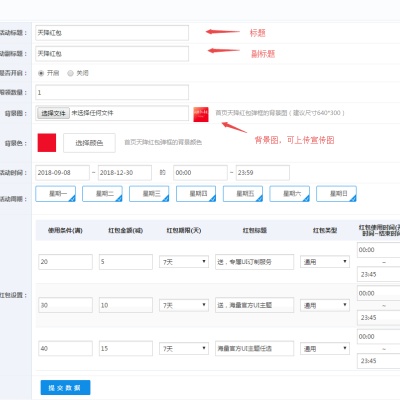This screenshot has height=400, width=400.
Task: Toggle the 星期四 weekday button
Action: (196, 194)
